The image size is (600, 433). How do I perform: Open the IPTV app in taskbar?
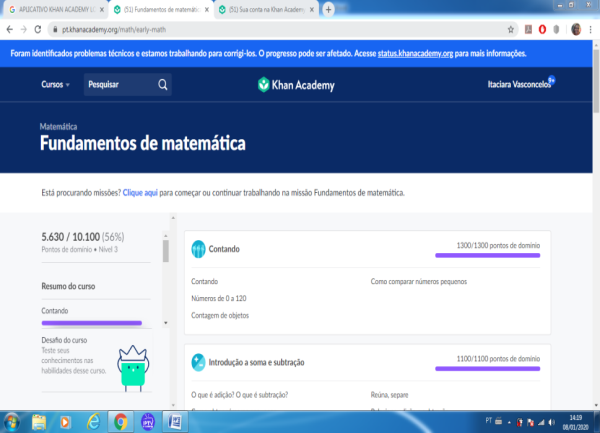point(148,422)
